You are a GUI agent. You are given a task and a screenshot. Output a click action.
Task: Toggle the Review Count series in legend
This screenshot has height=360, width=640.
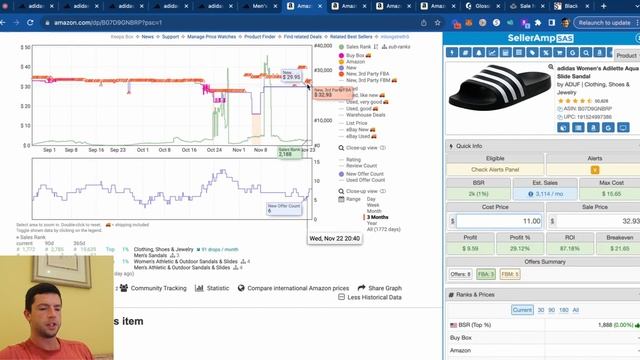click(x=358, y=166)
